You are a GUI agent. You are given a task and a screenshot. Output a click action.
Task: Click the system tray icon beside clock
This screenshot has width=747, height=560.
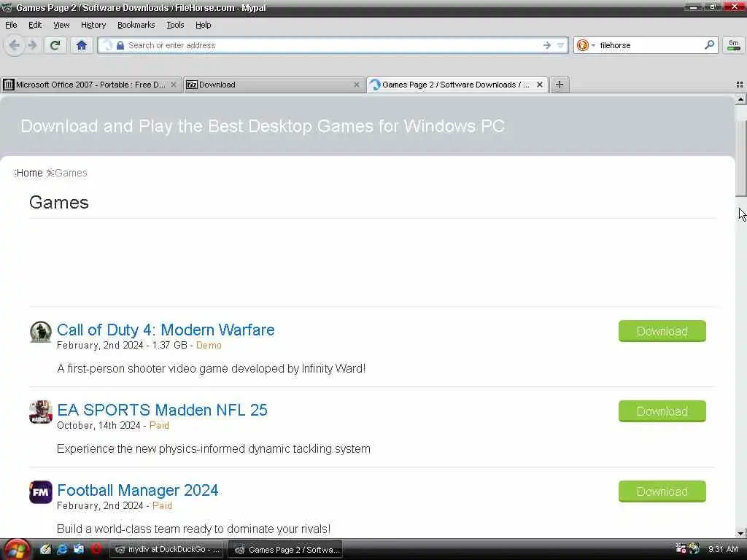(x=694, y=549)
